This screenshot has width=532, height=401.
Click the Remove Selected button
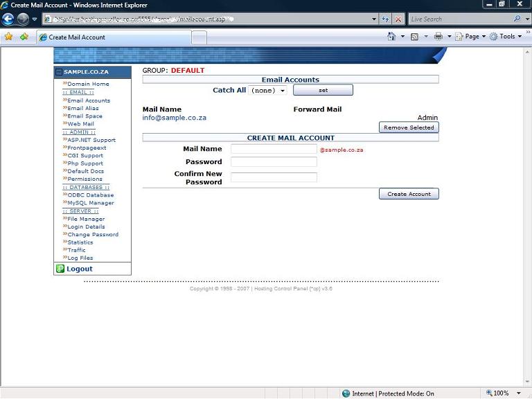click(x=409, y=127)
